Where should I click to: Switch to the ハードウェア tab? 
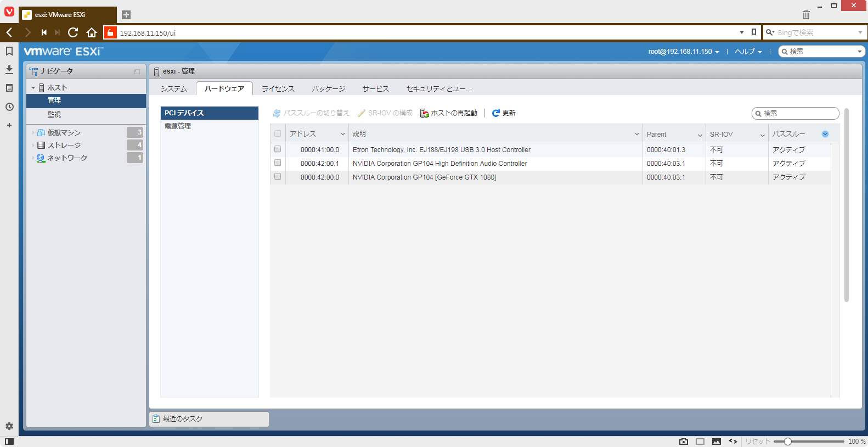[224, 88]
